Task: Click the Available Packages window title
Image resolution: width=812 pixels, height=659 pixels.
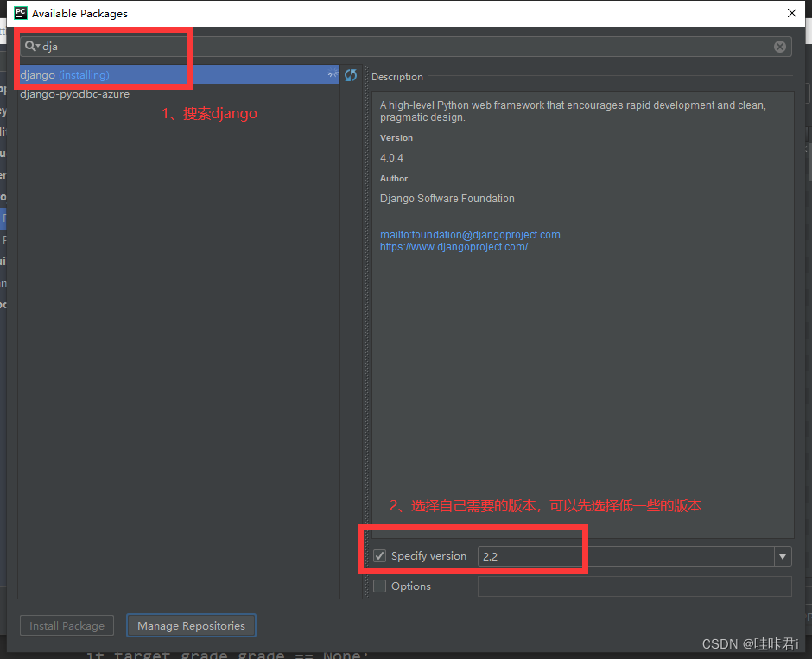Action: pos(79,14)
